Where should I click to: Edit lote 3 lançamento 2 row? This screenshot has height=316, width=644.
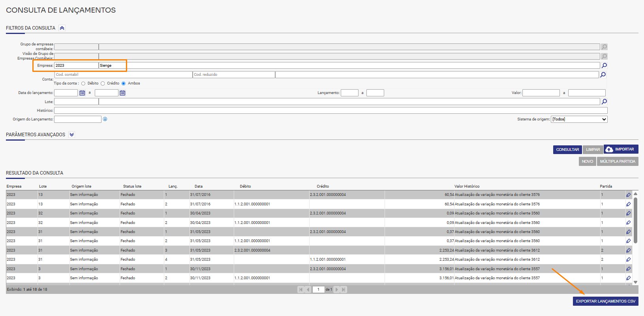[x=628, y=278]
